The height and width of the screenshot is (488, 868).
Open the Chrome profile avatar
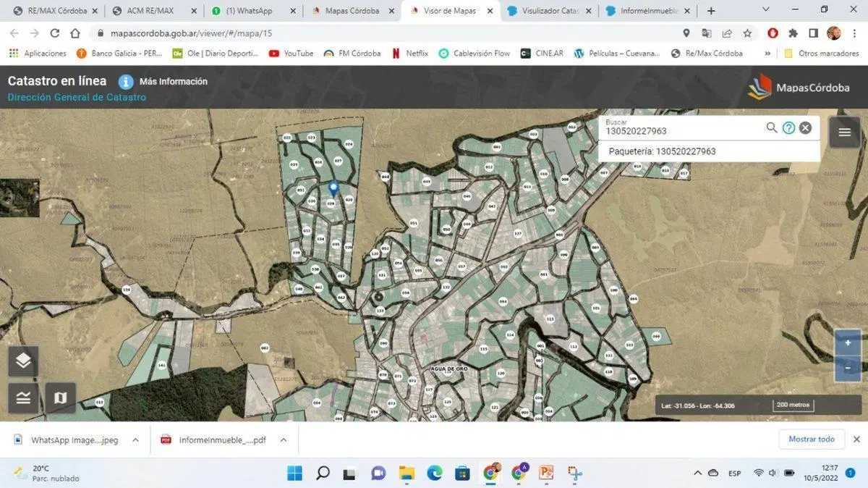[x=834, y=33]
